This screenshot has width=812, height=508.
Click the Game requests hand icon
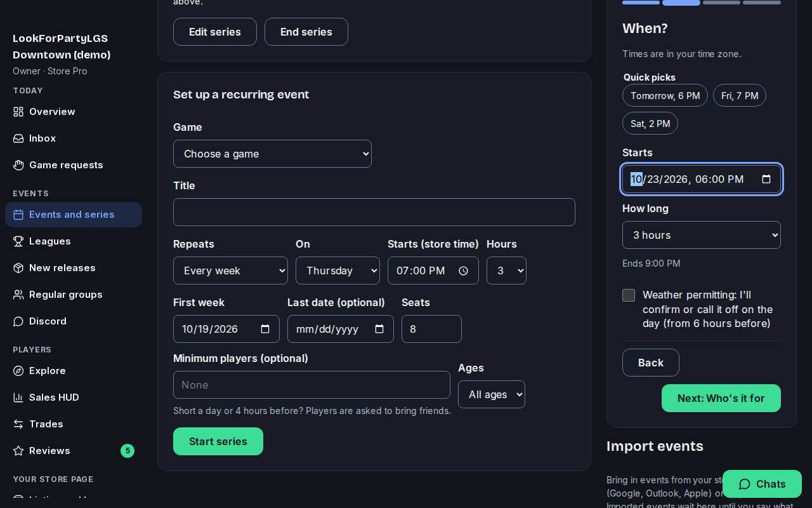click(x=18, y=165)
